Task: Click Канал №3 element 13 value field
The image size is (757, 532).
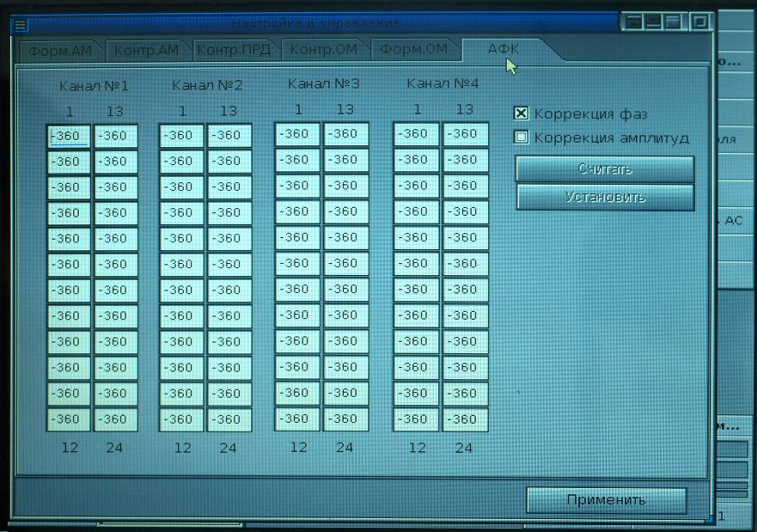Action: click(x=346, y=134)
